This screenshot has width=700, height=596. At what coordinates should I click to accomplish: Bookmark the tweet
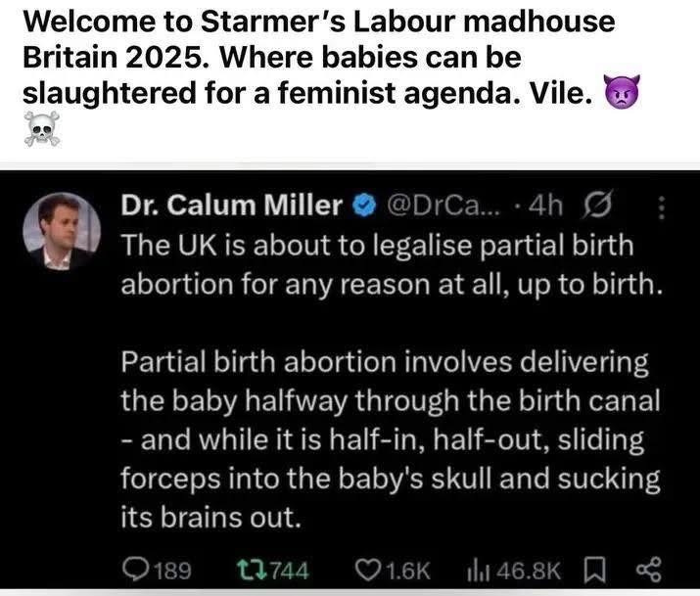pyautogui.click(x=594, y=571)
